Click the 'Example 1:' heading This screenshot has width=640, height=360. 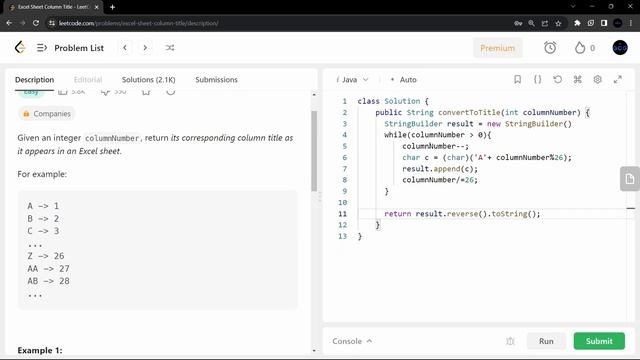(40, 350)
